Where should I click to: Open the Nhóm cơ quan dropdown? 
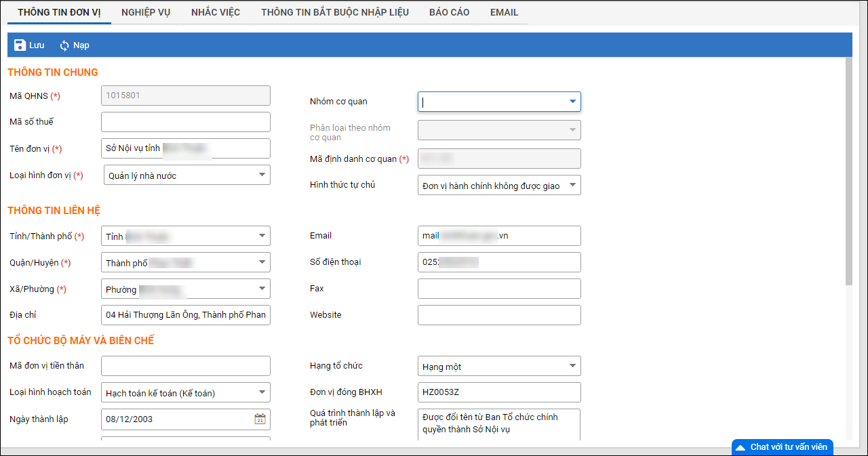pyautogui.click(x=572, y=102)
